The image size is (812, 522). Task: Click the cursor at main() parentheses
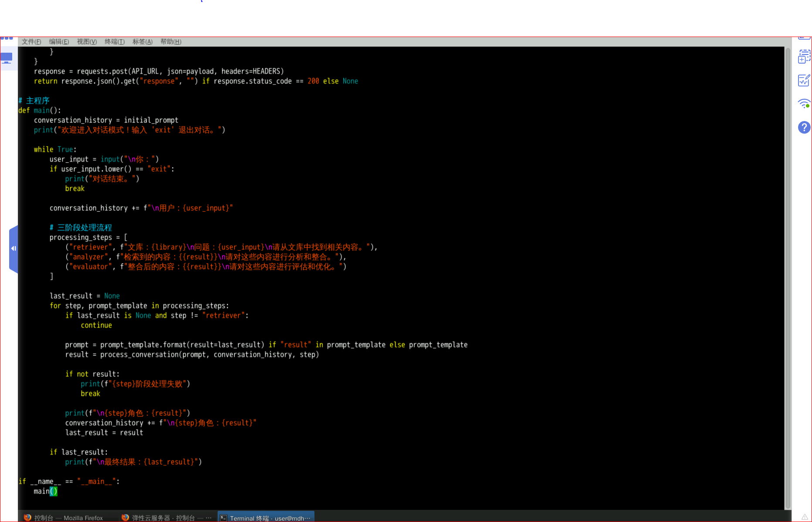tap(54, 492)
